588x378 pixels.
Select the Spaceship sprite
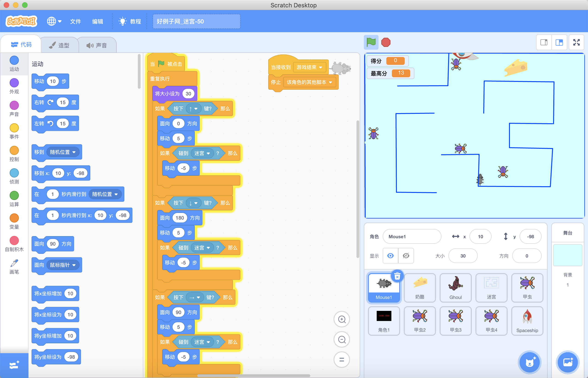tap(527, 321)
